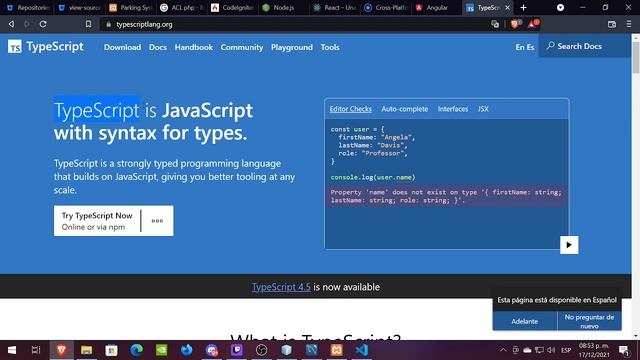This screenshot has width=640, height=360.
Task: Open the Brave wallet icon in toolbar
Action: (x=611, y=24)
